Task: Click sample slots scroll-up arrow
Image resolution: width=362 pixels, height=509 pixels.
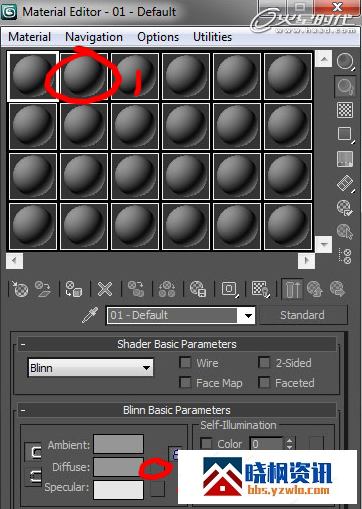Action: [x=324, y=59]
